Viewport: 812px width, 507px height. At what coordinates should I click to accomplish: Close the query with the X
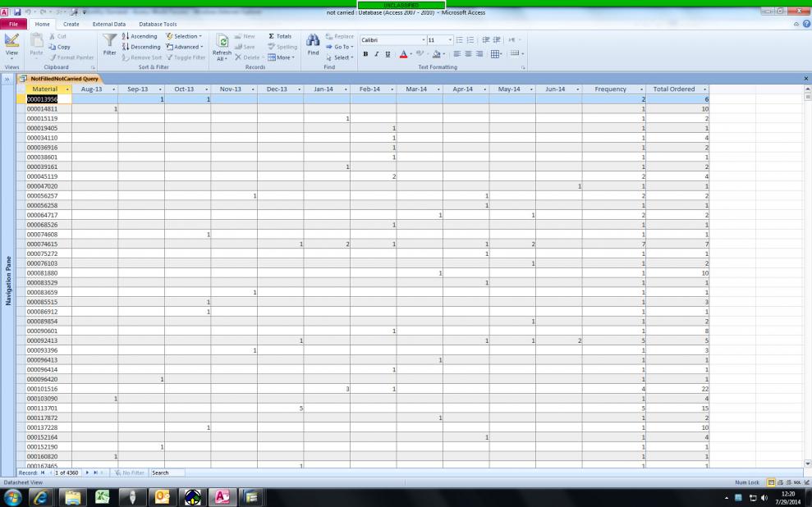click(x=805, y=79)
